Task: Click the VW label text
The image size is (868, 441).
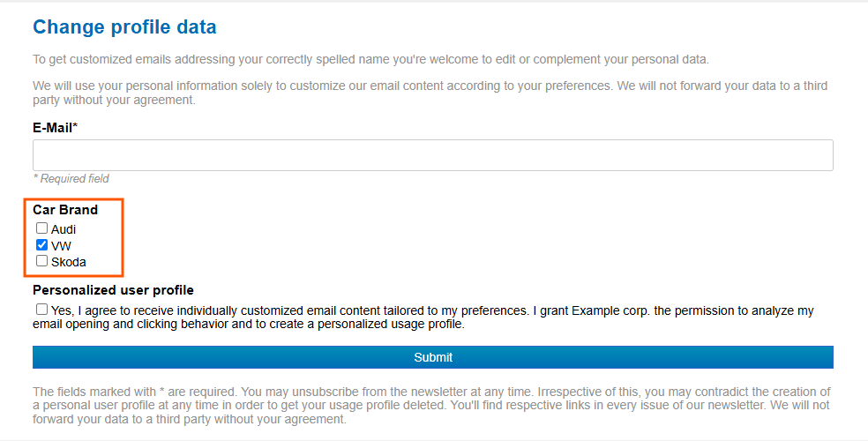Action: point(61,246)
